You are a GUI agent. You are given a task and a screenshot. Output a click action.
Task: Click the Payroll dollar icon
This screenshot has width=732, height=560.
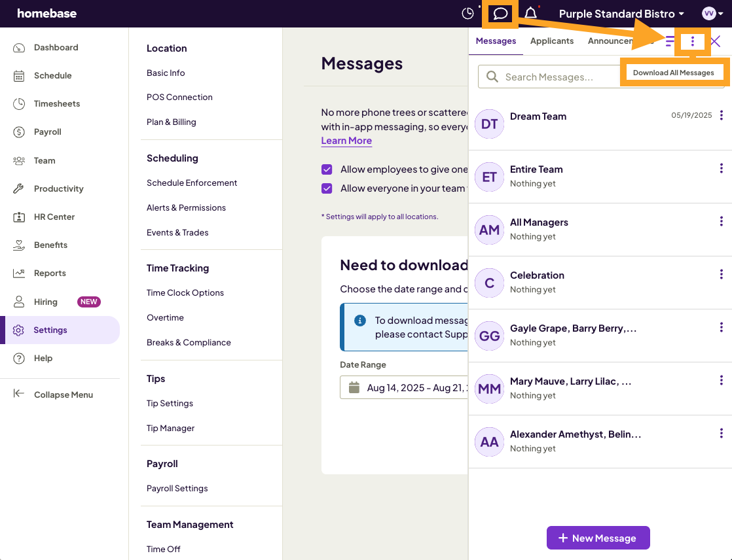pos(19,132)
